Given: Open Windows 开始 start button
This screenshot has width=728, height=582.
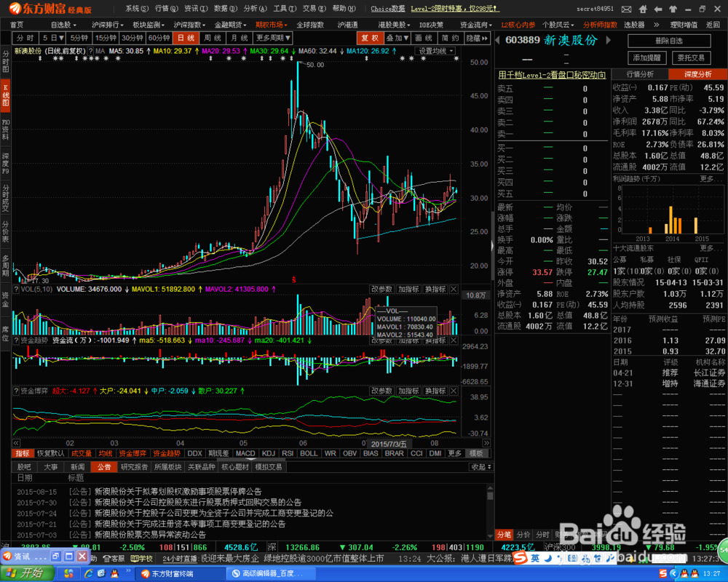Looking at the screenshot, I should [x=27, y=574].
